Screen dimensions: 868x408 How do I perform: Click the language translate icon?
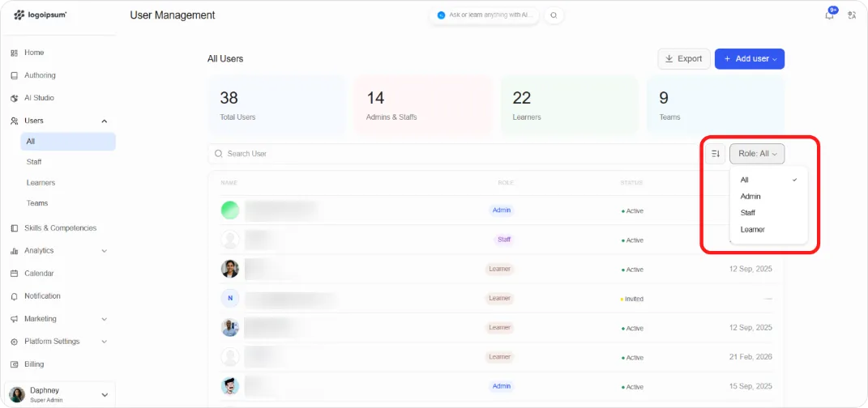point(852,15)
